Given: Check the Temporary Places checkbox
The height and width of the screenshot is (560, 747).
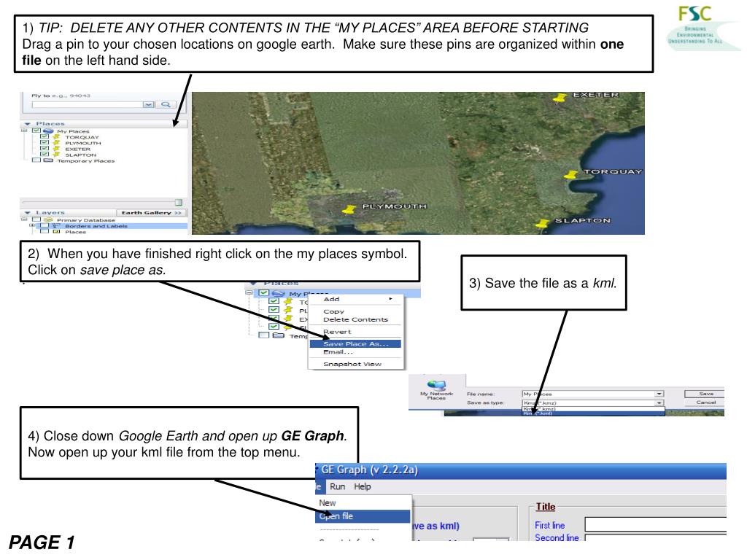Looking at the screenshot, I should click(x=36, y=160).
